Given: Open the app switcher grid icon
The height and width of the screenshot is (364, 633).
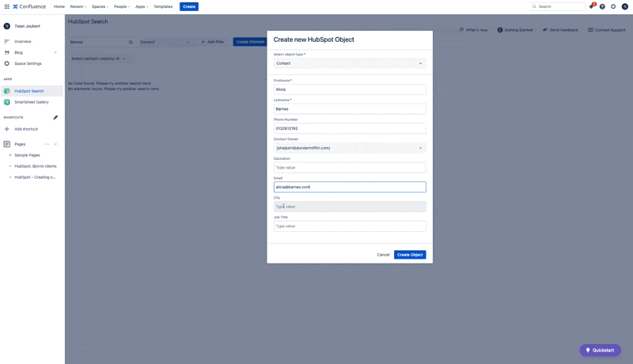Looking at the screenshot, I should [x=7, y=6].
